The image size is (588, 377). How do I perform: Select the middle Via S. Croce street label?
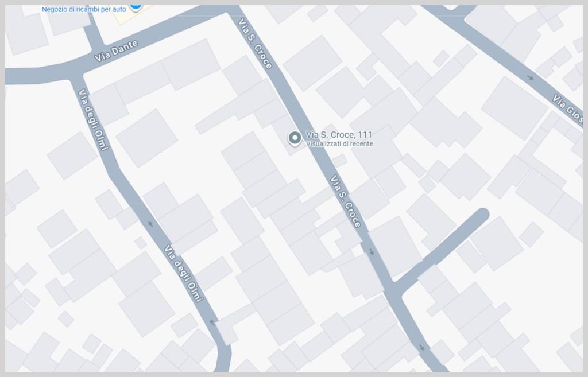(x=345, y=201)
